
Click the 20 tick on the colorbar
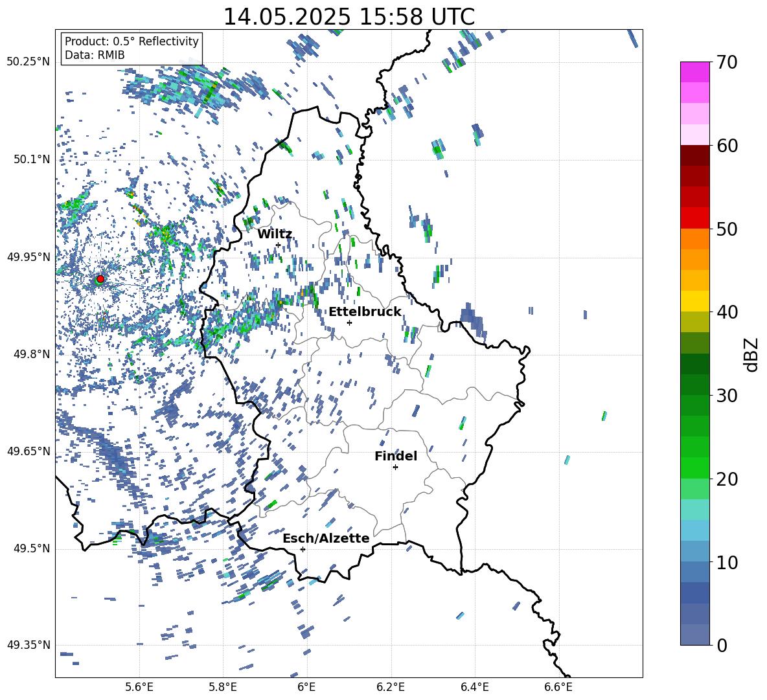point(727,479)
